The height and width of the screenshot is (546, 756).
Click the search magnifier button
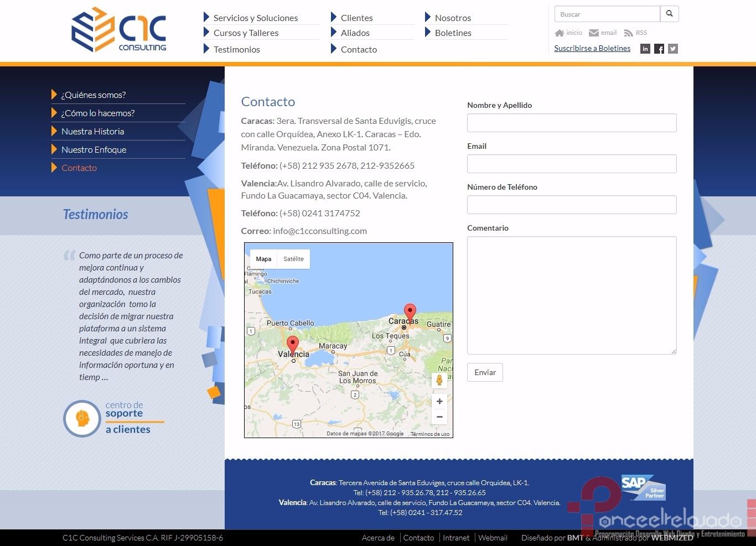pos(670,14)
